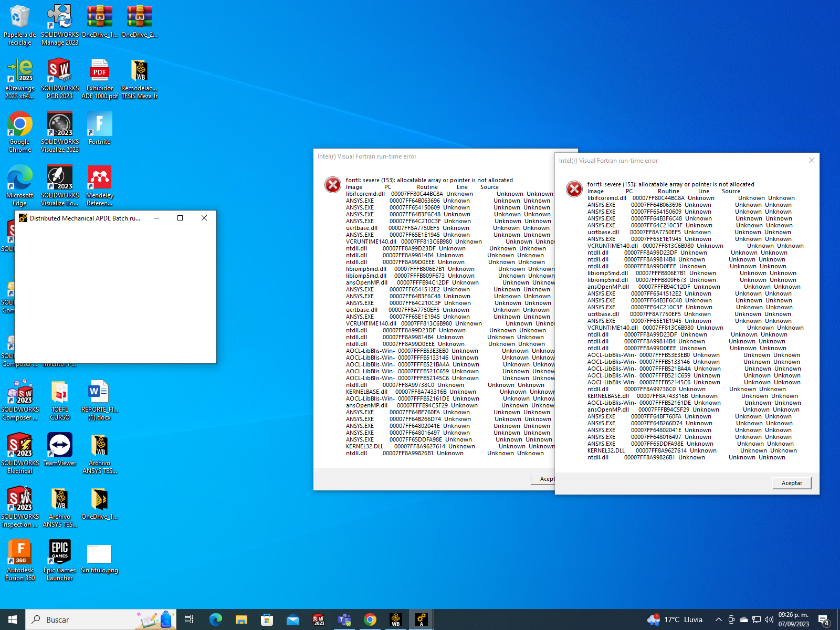Click the Distributed Mechanical APDL window title icon
Viewport: 840px width, 630px height.
tap(23, 218)
